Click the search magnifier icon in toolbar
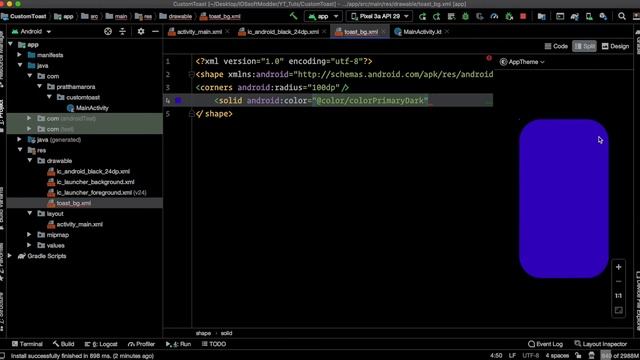Image resolution: width=640 pixels, height=360 pixels. pyautogui.click(x=622, y=17)
